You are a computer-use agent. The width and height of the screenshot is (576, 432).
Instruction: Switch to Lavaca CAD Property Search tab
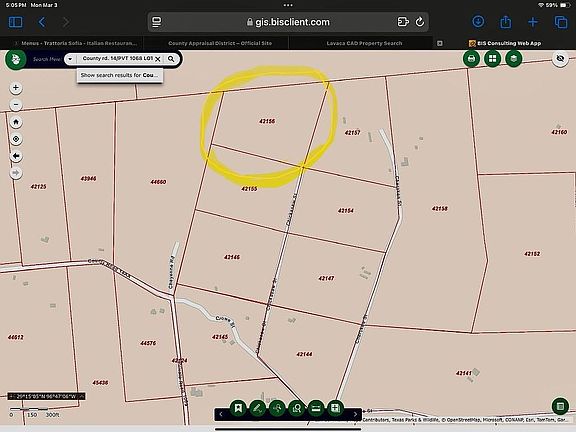click(364, 43)
